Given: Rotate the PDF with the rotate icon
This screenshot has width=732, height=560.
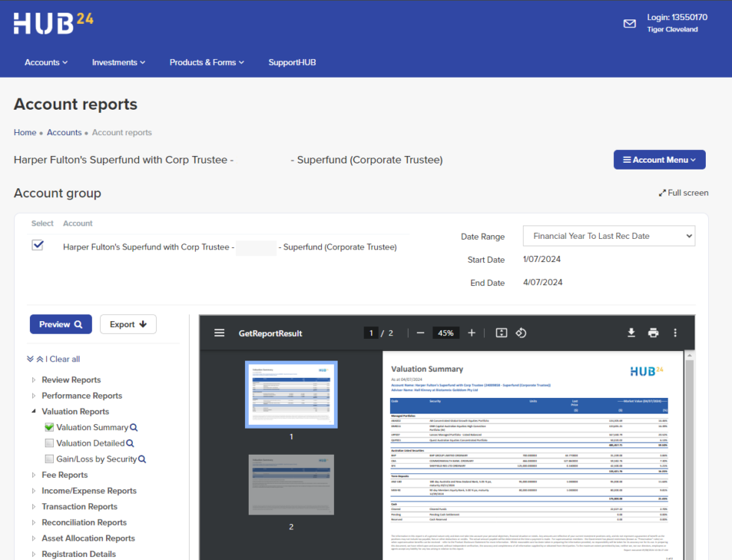Looking at the screenshot, I should [522, 333].
